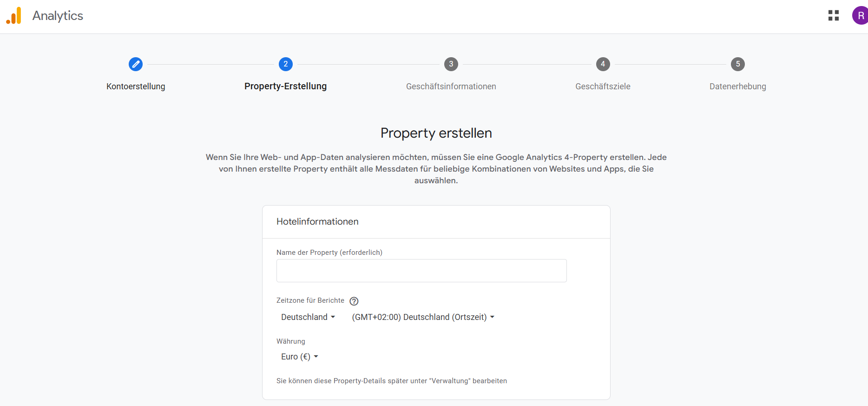Click the step 5 circle icon
The image size is (868, 406).
[x=737, y=64]
